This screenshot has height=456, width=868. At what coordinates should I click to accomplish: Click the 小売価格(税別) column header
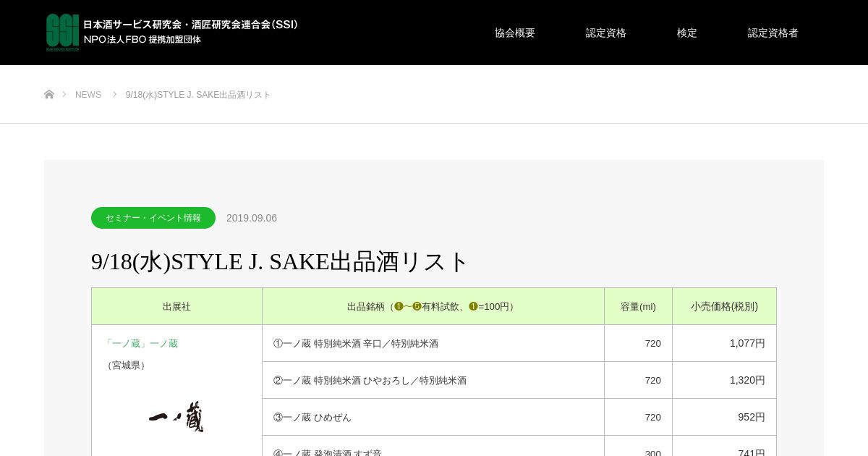click(724, 306)
